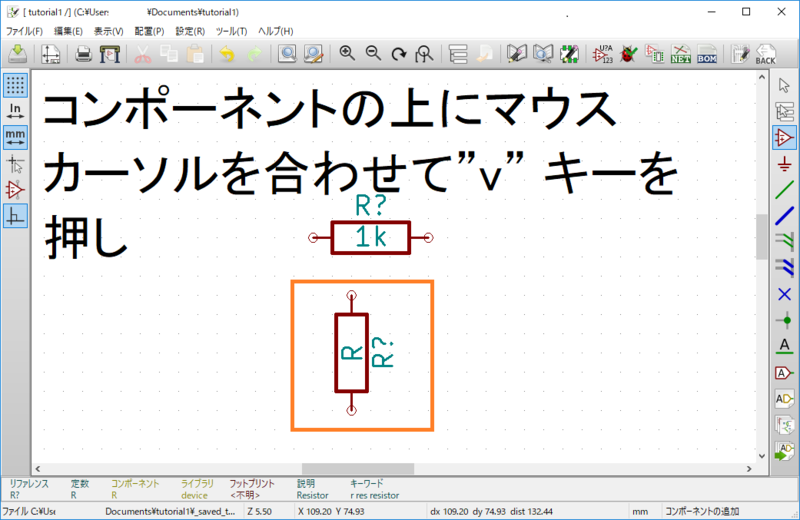The width and height of the screenshot is (800, 520).
Task: Click the horizontal scrollbar thumb
Action: [358, 468]
